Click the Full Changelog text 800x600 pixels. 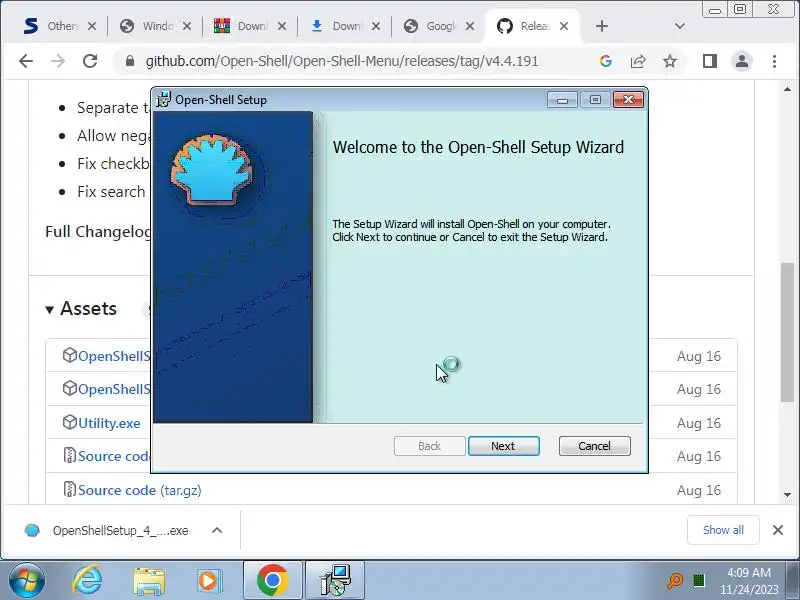coord(98,232)
